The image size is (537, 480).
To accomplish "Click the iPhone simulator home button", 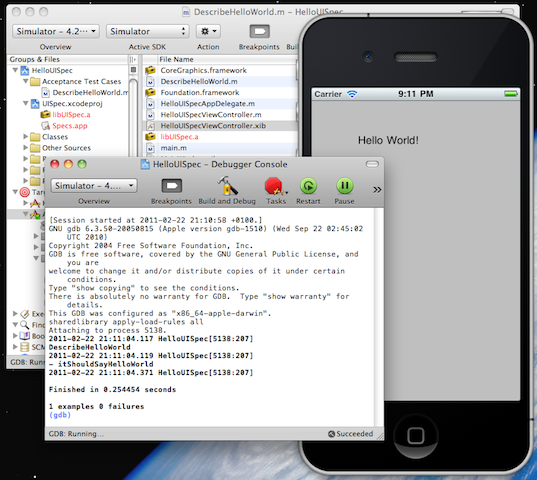I will pyautogui.click(x=415, y=436).
